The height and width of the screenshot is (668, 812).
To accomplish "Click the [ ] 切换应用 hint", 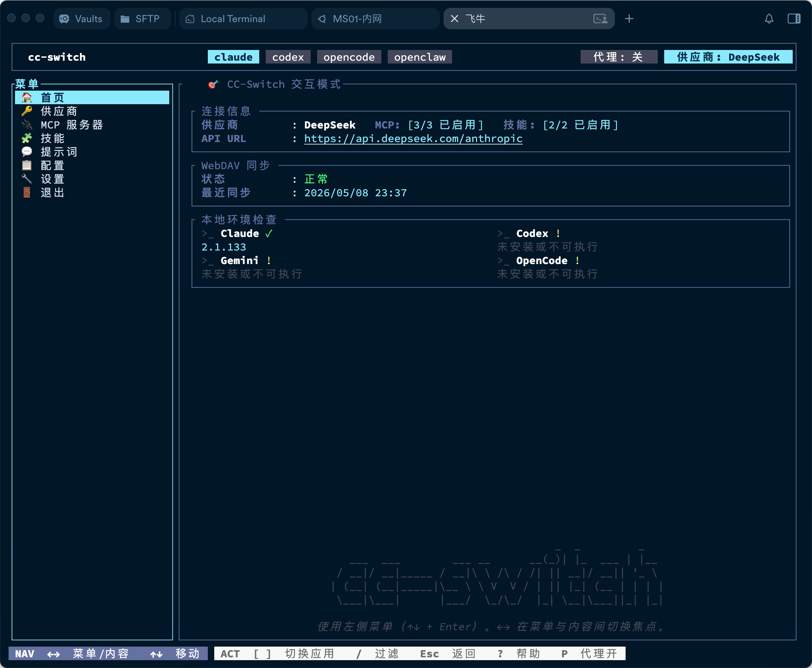I will (x=294, y=653).
